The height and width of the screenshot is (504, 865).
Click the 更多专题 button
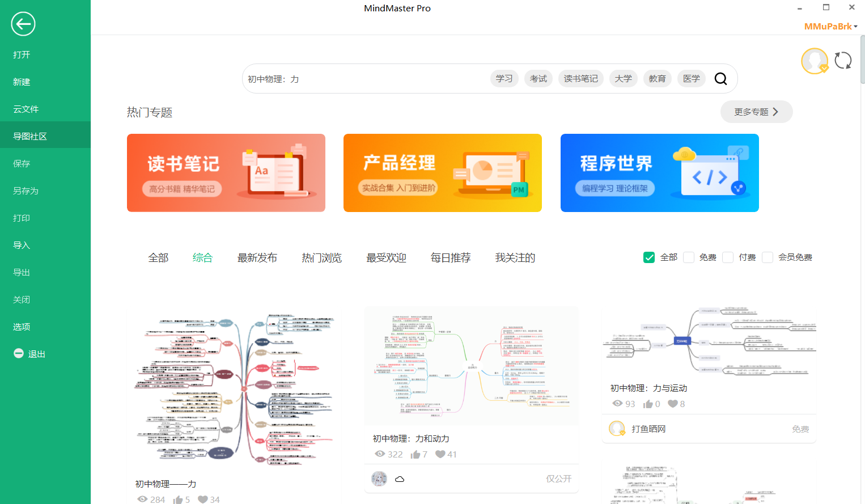756,112
